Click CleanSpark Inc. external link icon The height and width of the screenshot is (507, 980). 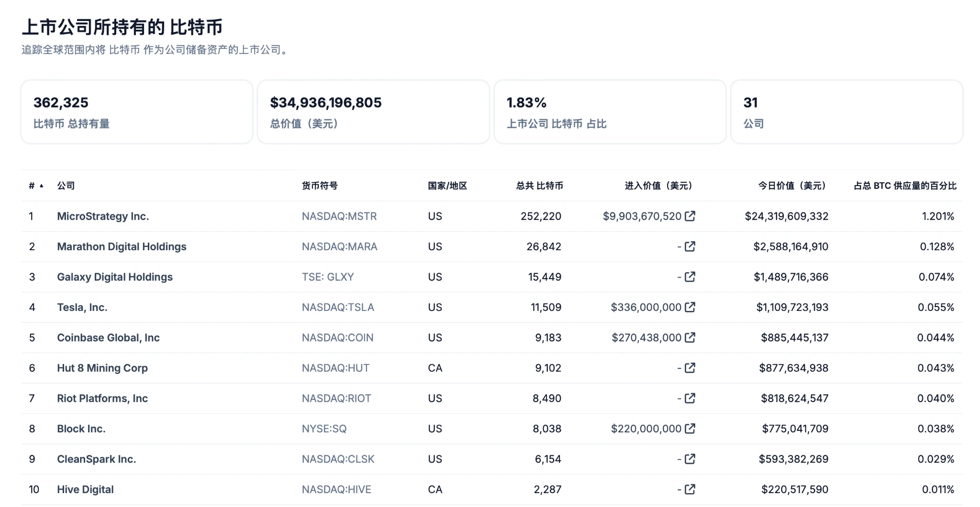(x=690, y=459)
